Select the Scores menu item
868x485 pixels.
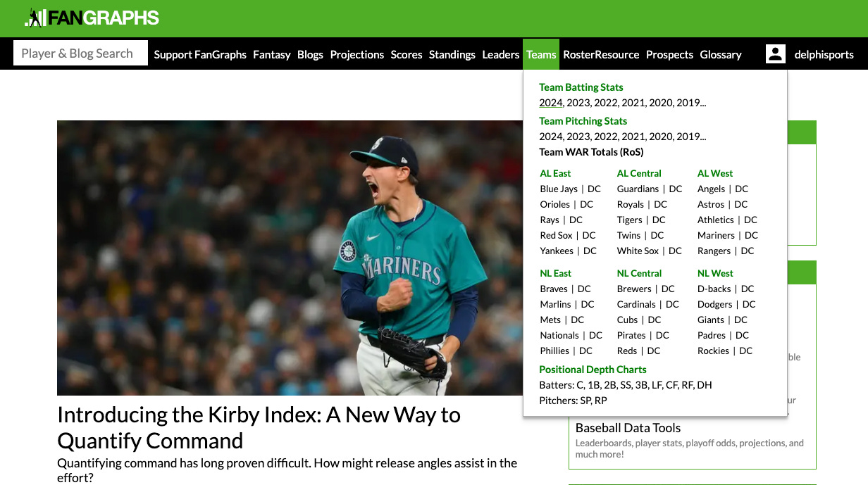(406, 54)
